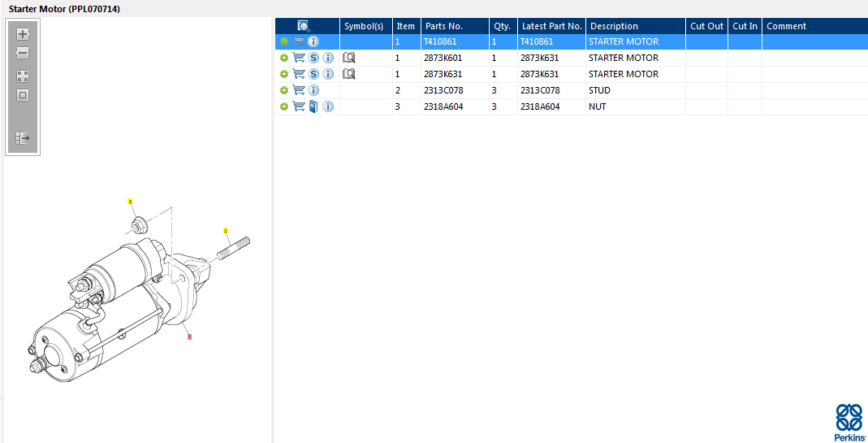Sort by the Item column header
This screenshot has width=868, height=443.
[x=407, y=26]
